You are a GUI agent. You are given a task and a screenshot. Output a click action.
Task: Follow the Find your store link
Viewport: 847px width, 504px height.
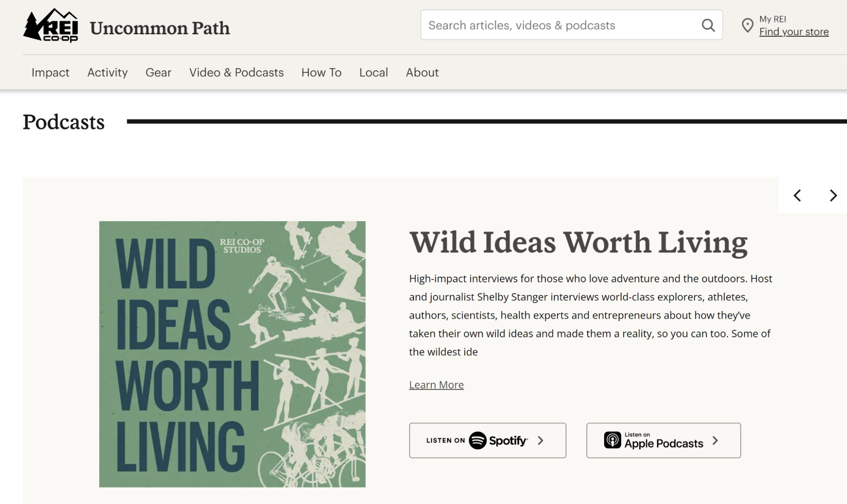(x=794, y=32)
